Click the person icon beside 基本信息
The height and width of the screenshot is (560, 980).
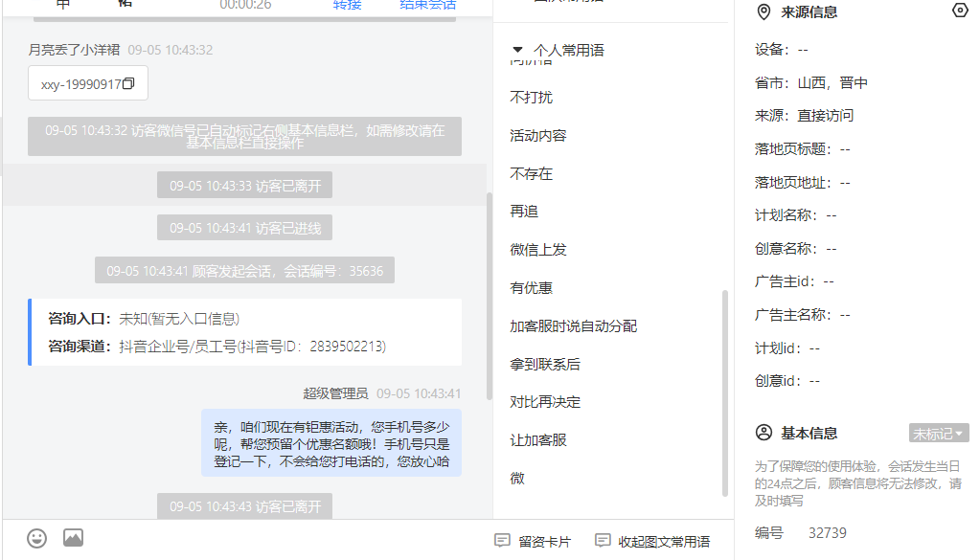[763, 433]
